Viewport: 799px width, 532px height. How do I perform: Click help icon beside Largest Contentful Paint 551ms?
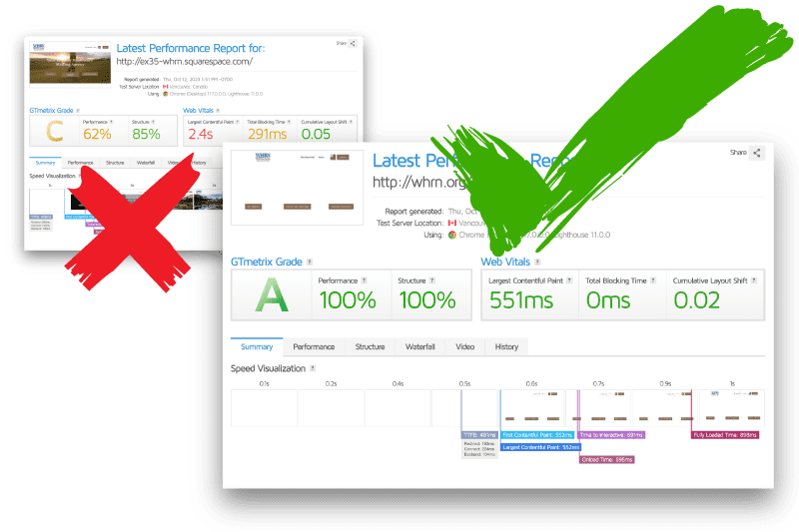pyautogui.click(x=569, y=280)
